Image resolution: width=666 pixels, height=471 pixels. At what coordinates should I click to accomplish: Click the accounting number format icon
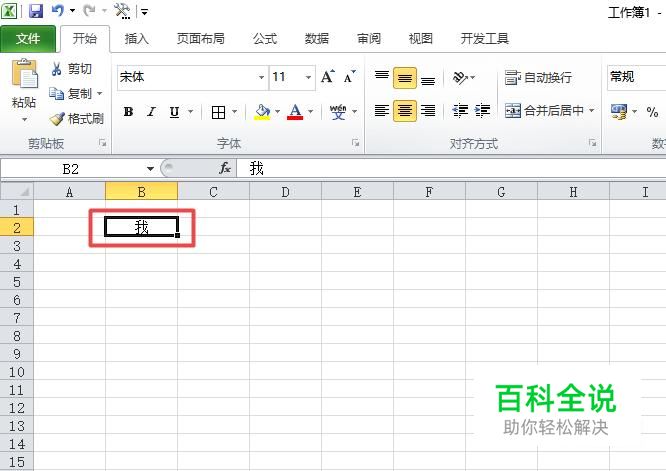click(x=619, y=112)
